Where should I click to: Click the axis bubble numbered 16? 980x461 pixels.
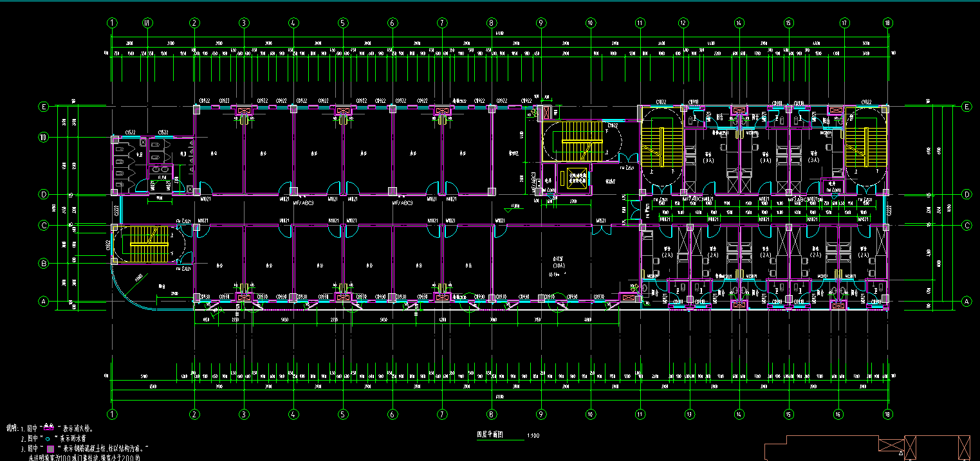click(837, 414)
